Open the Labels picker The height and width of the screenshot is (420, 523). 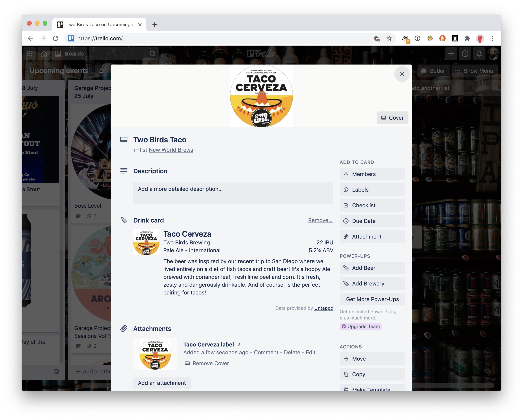click(x=372, y=190)
